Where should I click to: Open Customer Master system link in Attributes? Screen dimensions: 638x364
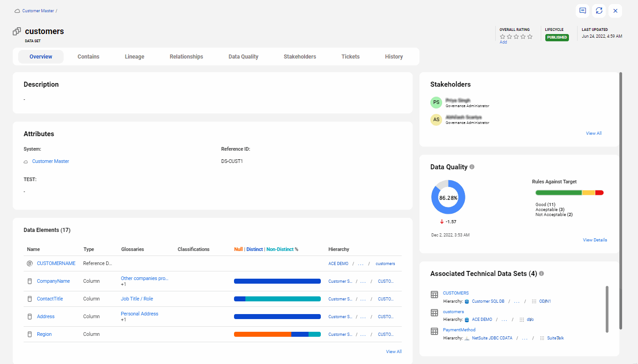50,162
